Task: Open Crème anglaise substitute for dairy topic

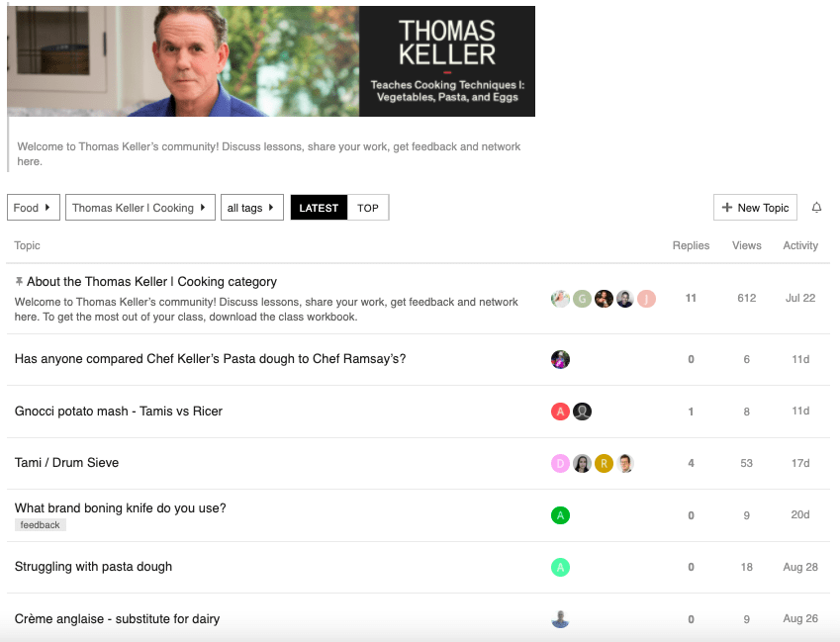Action: [x=117, y=618]
